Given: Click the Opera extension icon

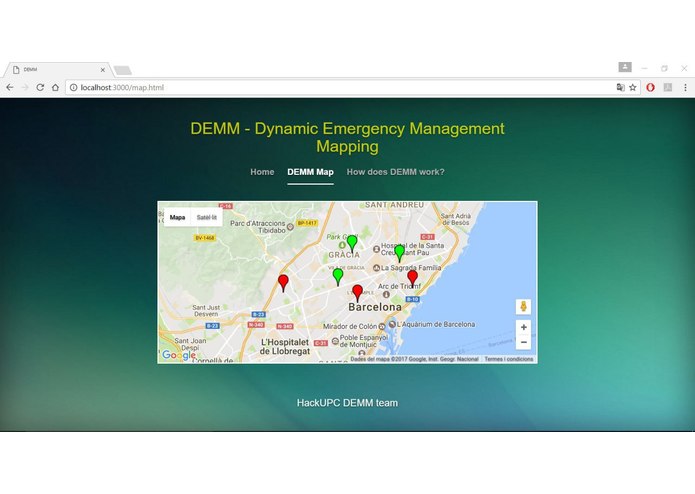Looking at the screenshot, I should coord(650,88).
